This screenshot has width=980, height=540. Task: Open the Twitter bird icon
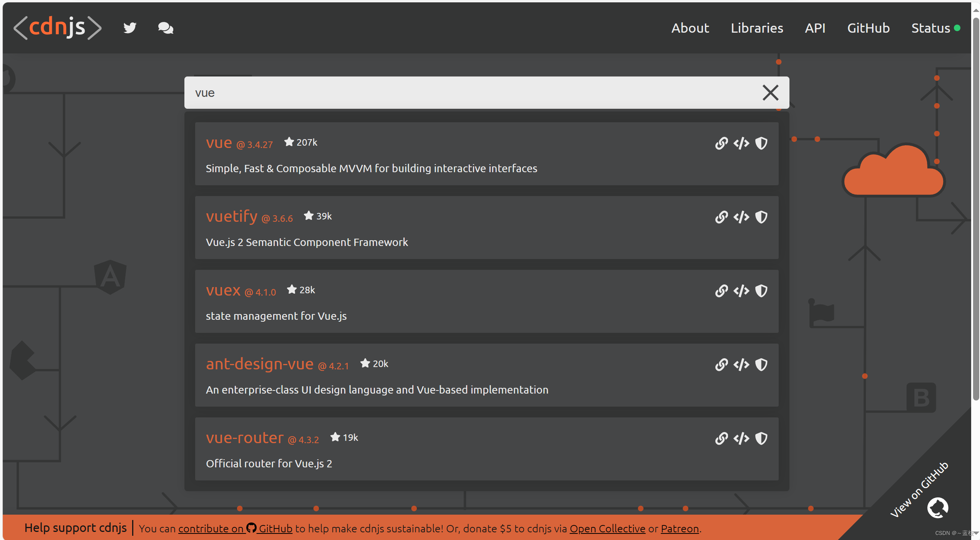click(130, 28)
